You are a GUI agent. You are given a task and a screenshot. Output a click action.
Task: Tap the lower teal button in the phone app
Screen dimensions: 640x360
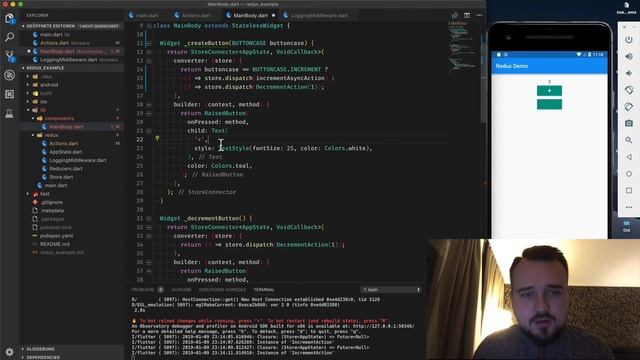pyautogui.click(x=549, y=104)
